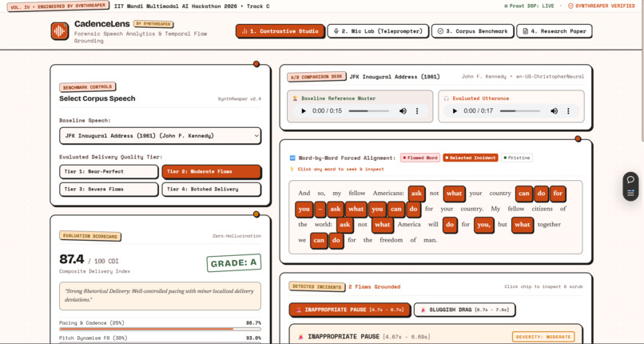Mute the Baseline Reference Master player

[x=403, y=111]
